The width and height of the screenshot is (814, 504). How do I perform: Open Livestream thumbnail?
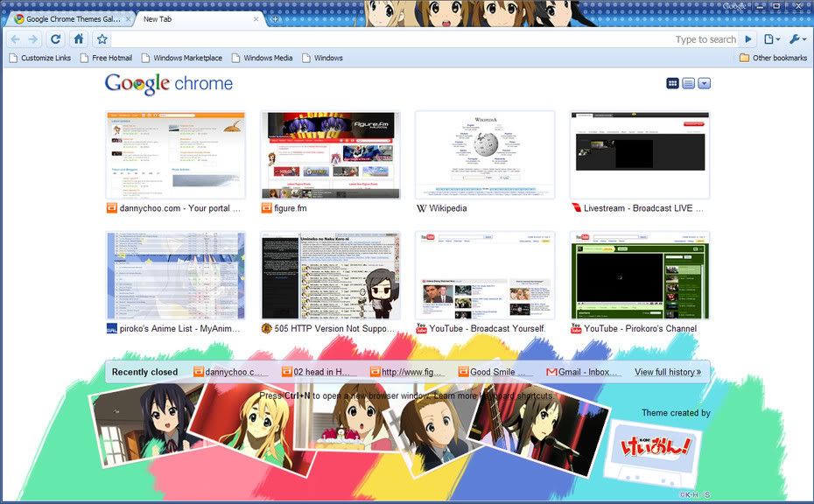tap(640, 155)
